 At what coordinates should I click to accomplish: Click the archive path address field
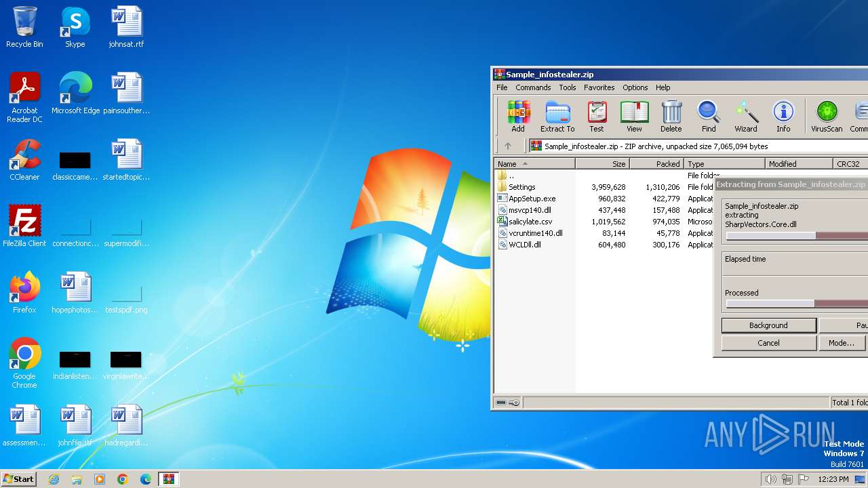[698, 146]
